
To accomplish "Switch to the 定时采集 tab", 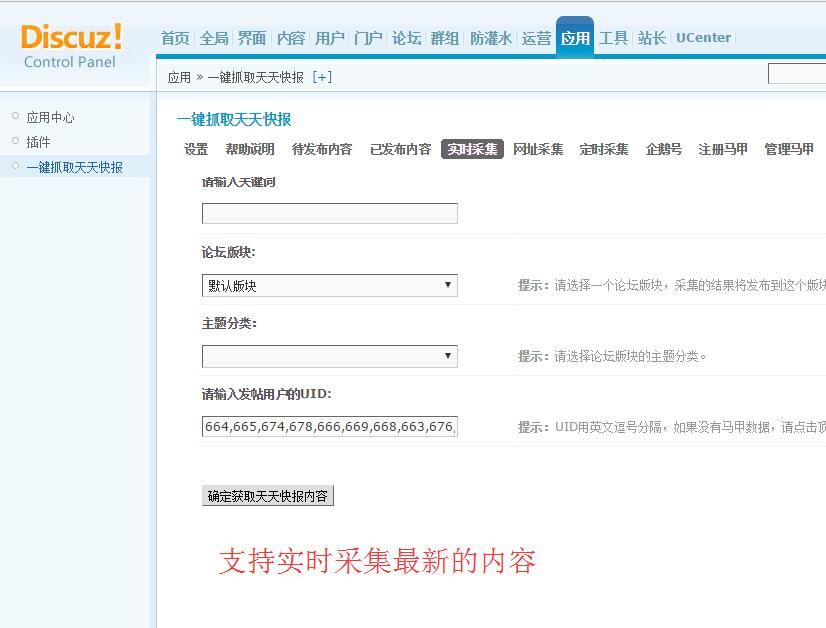I will point(604,149).
